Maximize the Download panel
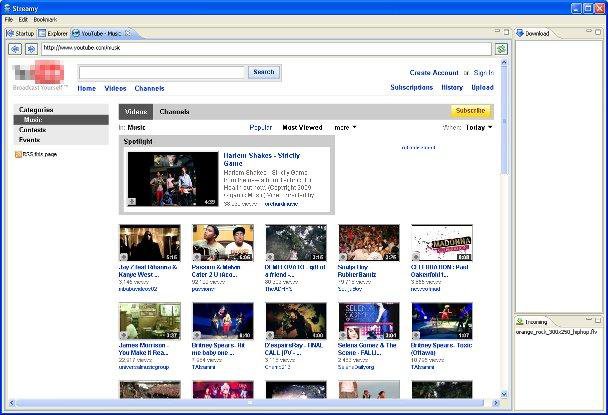Viewport: 608px width, 415px height. (598, 32)
